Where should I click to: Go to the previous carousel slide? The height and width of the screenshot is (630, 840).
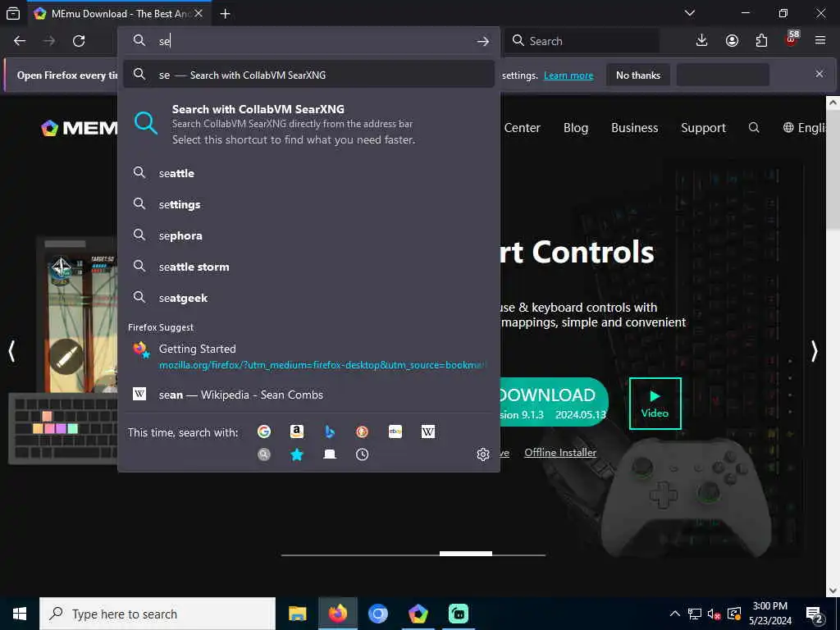click(x=11, y=351)
